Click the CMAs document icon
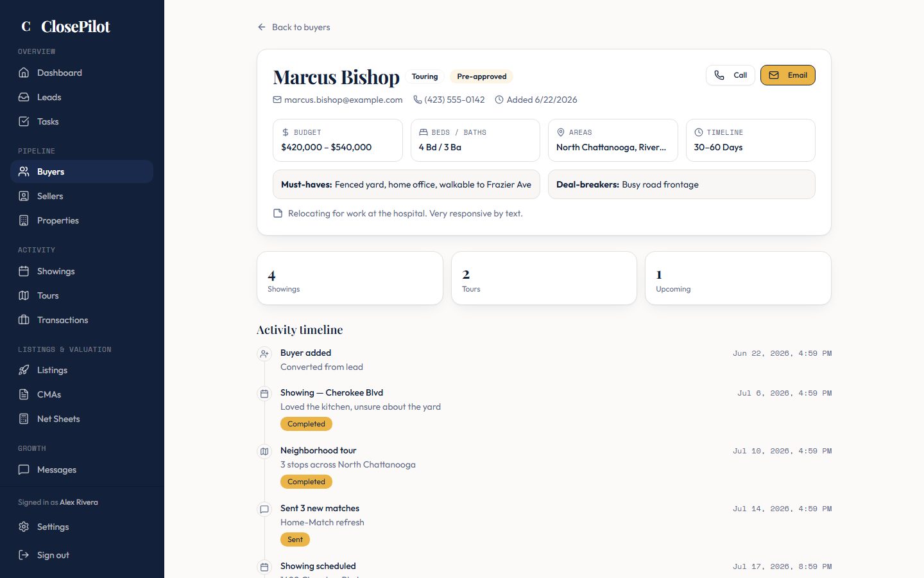 pos(24,394)
